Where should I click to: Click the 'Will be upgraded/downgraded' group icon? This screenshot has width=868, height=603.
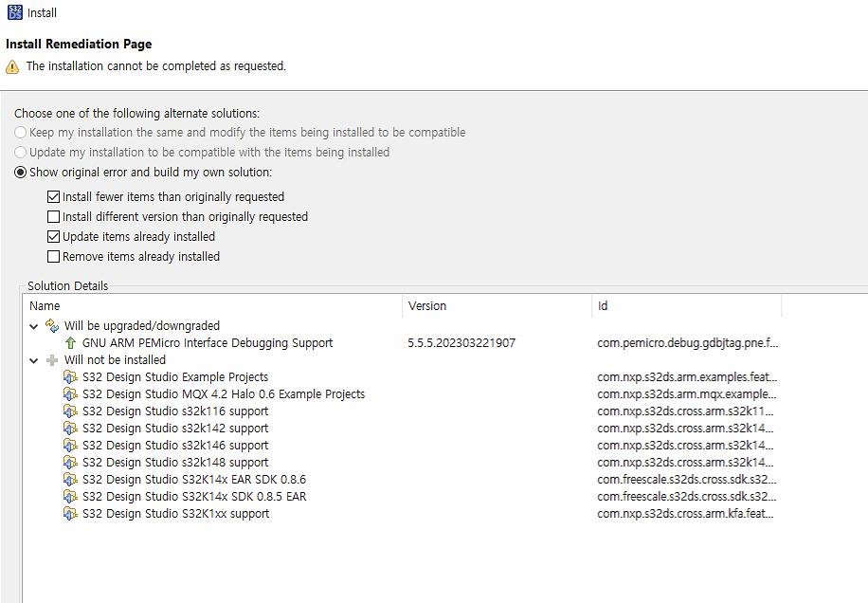click(52, 326)
